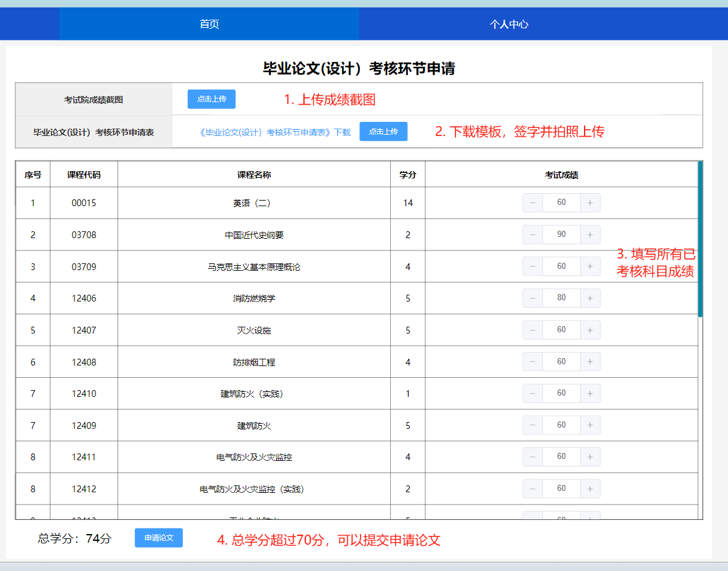Decrease the 英语（二） score with minus

pos(532,203)
